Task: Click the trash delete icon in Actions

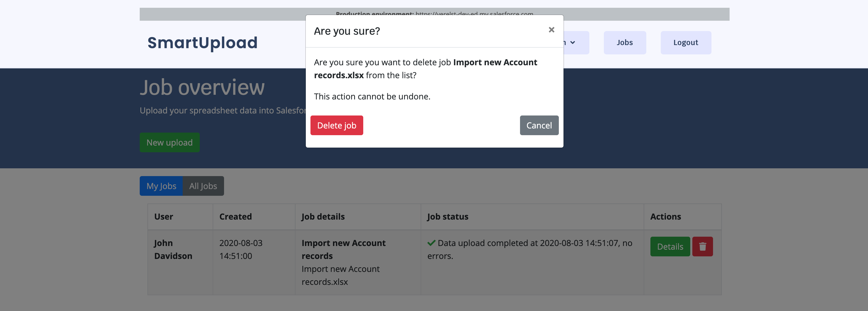Action: pos(702,247)
